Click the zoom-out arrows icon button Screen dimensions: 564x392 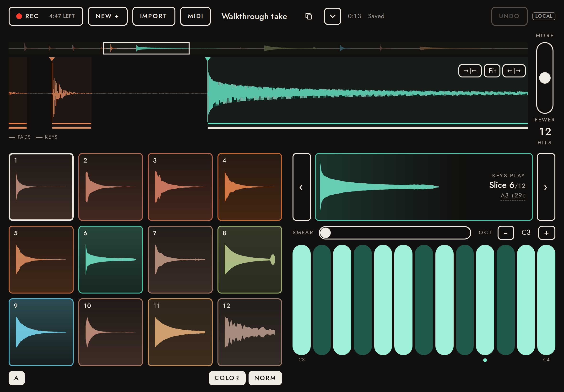tap(514, 71)
